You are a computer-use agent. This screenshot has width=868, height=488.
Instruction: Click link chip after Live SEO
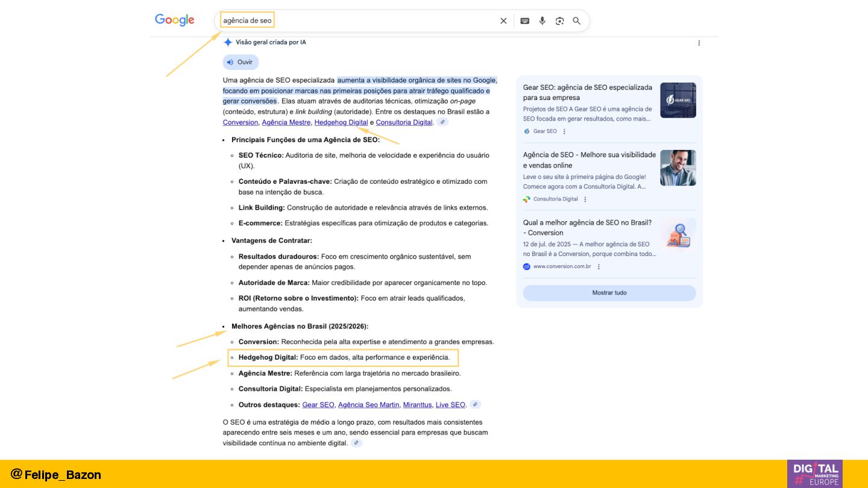tap(475, 404)
